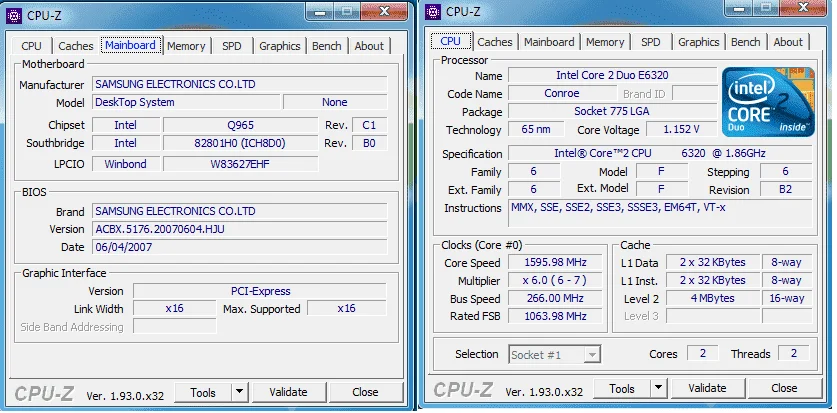Click the Specification field showing 6320 @ 1.86GHz
This screenshot has height=413, width=837.
click(660, 154)
